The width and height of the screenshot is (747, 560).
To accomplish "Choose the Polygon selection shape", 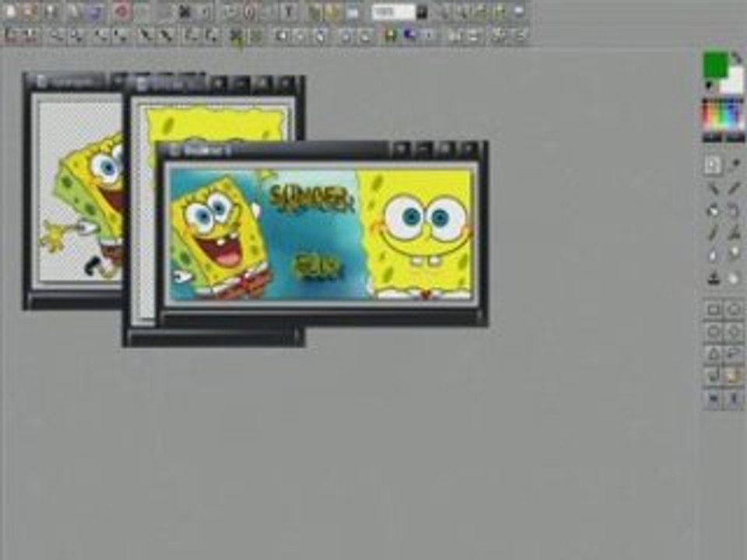I will [714, 376].
